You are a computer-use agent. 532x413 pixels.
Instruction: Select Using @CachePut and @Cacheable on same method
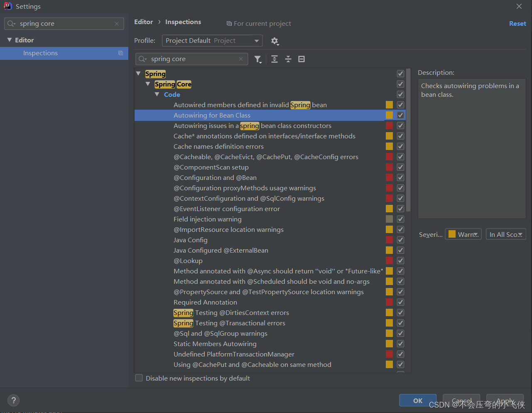(253, 364)
